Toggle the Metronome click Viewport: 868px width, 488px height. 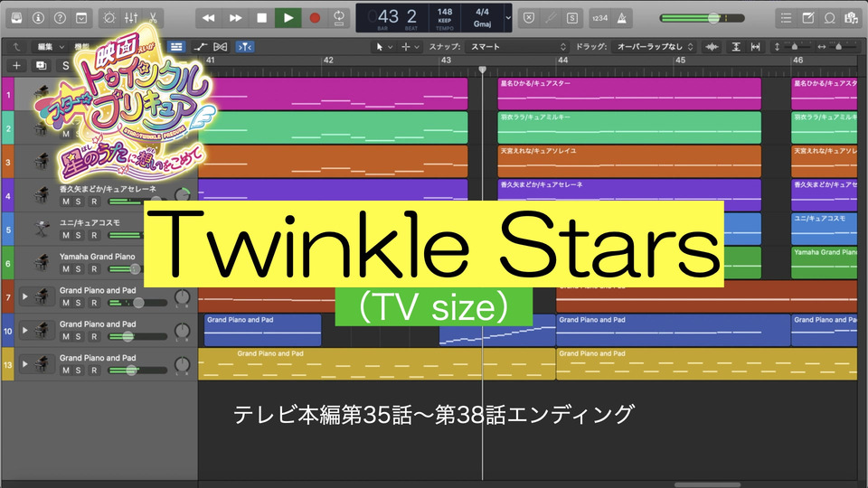622,18
